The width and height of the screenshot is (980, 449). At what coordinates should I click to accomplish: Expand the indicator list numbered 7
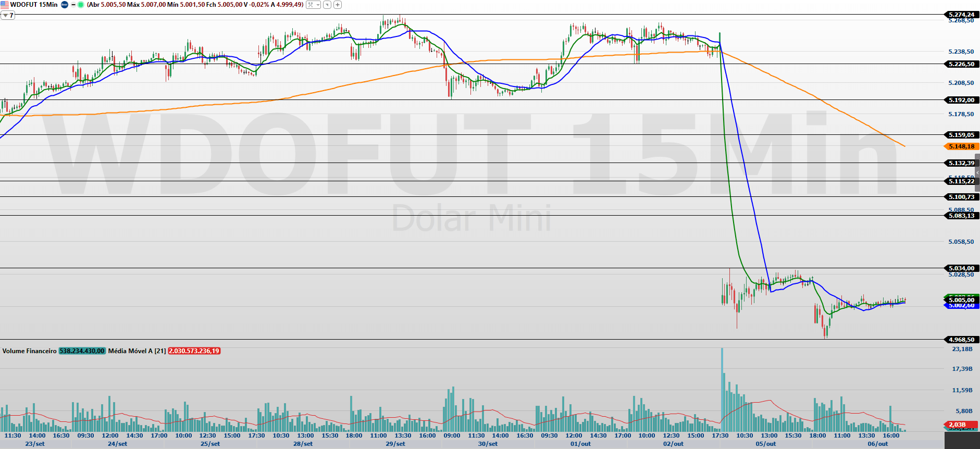(8, 16)
